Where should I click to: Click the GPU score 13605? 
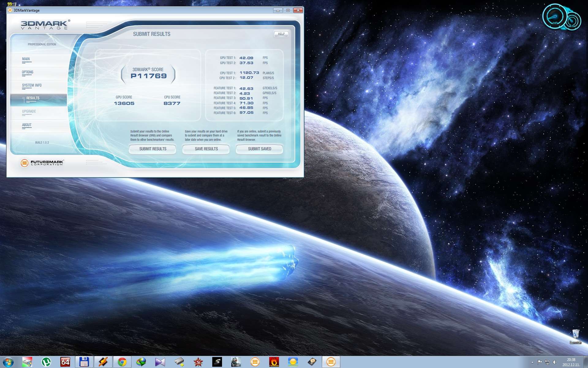(x=124, y=103)
